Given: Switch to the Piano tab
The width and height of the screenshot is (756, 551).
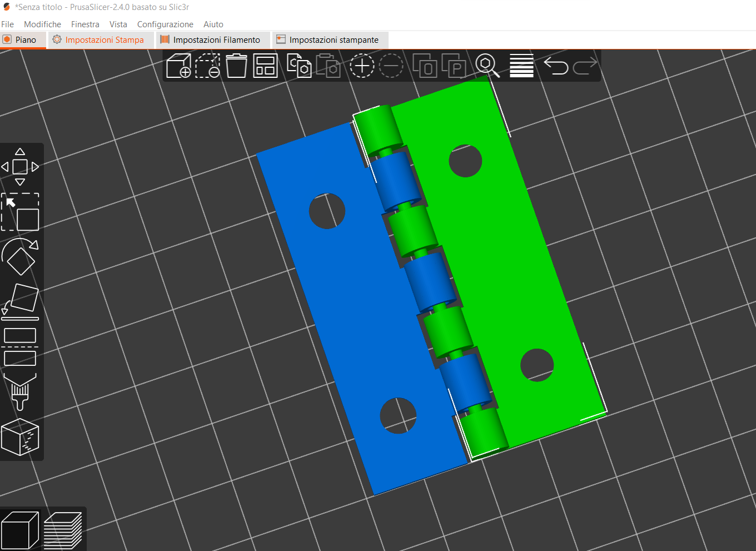Looking at the screenshot, I should [x=23, y=40].
